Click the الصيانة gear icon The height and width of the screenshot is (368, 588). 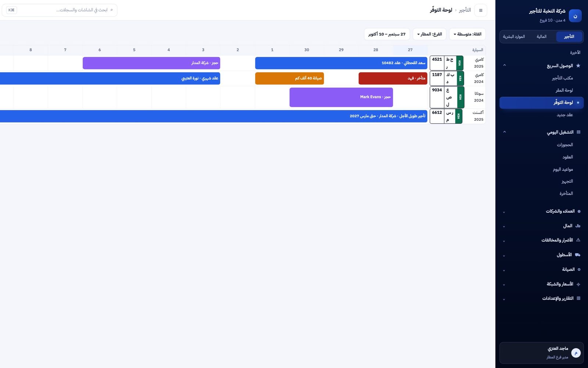pyautogui.click(x=579, y=269)
